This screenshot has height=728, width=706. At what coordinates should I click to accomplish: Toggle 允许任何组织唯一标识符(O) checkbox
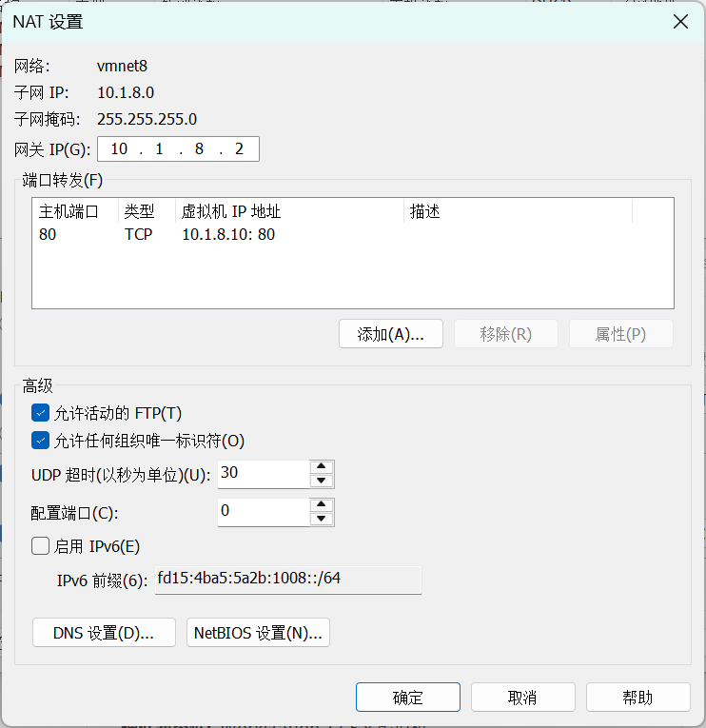pyautogui.click(x=40, y=441)
